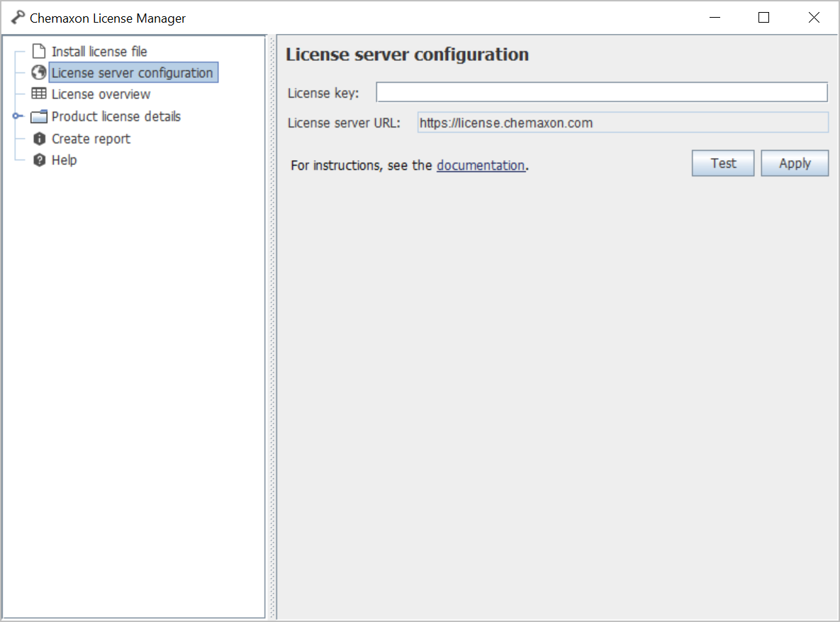This screenshot has width=840, height=622.
Task: Click the globe icon for License server configuration
Action: 39,73
